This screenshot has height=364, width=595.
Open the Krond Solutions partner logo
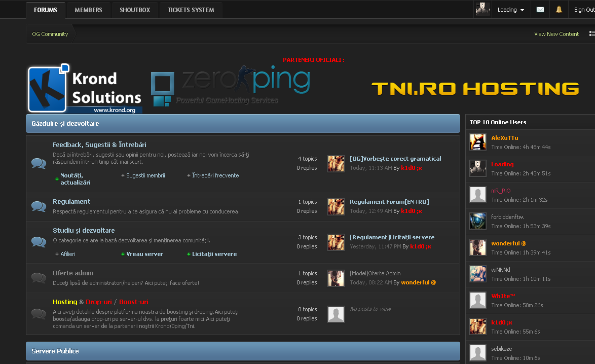coord(85,88)
